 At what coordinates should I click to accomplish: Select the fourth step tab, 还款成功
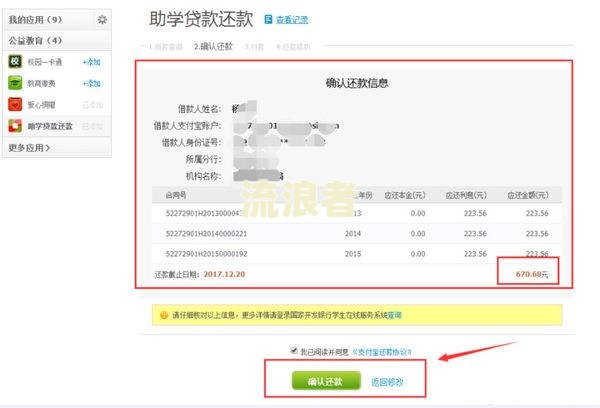pos(293,47)
